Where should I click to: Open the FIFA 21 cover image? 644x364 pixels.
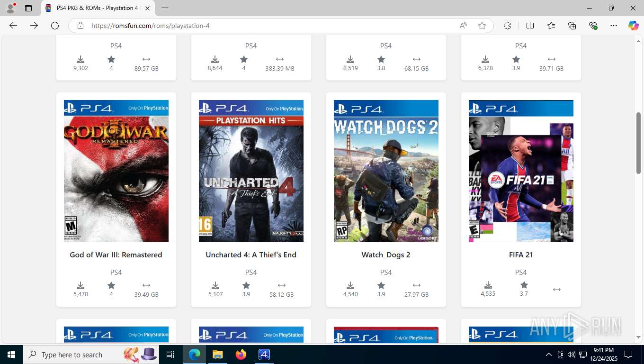point(521,171)
